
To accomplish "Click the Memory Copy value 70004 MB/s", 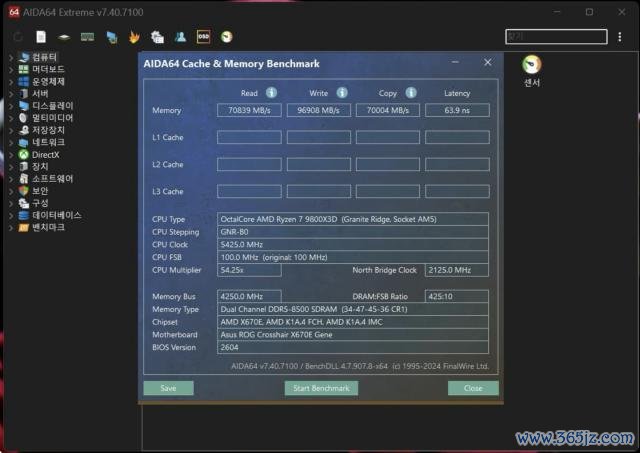I will click(388, 110).
